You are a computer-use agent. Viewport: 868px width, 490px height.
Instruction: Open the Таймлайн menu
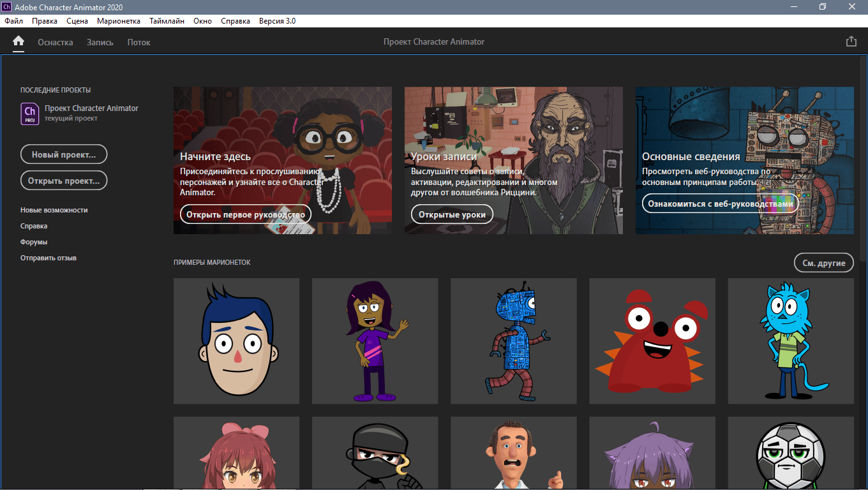pyautogui.click(x=167, y=21)
